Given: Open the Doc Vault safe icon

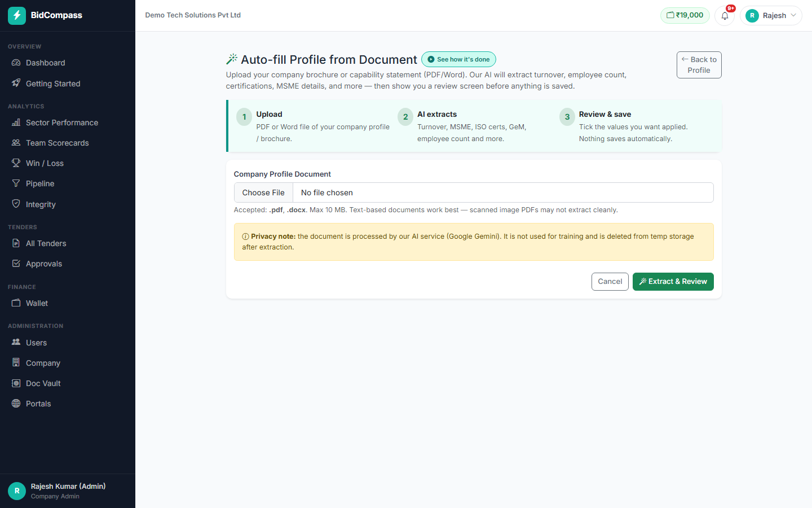Looking at the screenshot, I should click(16, 383).
